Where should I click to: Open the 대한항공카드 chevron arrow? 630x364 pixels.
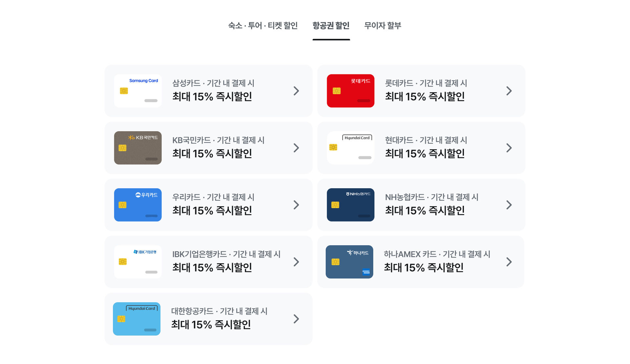click(x=296, y=319)
